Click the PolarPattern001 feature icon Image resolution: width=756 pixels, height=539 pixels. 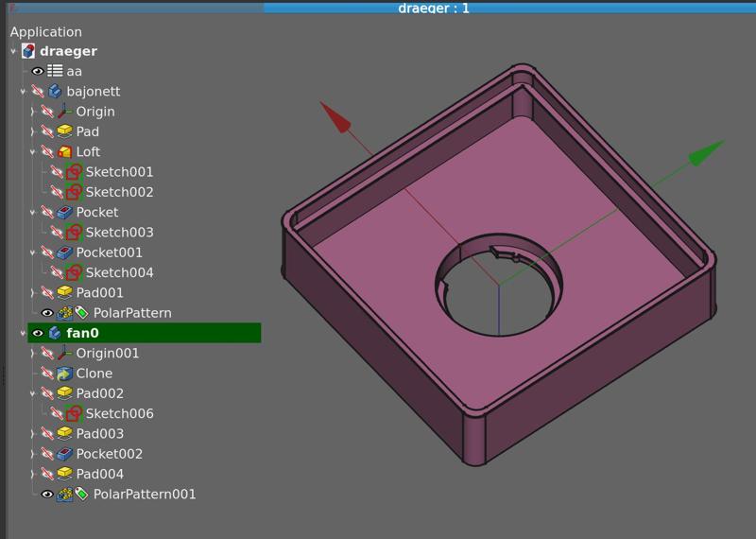pos(64,495)
